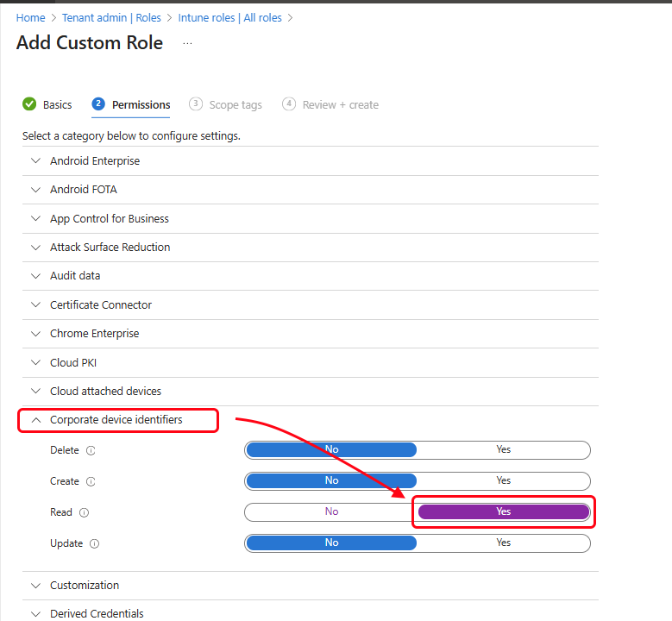
Task: Set Read permission to No
Action: (331, 512)
